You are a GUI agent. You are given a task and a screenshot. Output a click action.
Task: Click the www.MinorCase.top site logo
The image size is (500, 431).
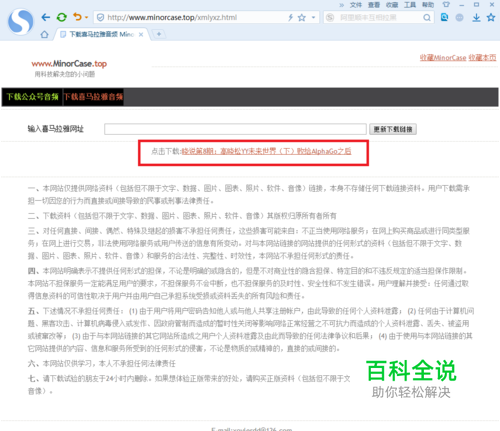tap(69, 63)
